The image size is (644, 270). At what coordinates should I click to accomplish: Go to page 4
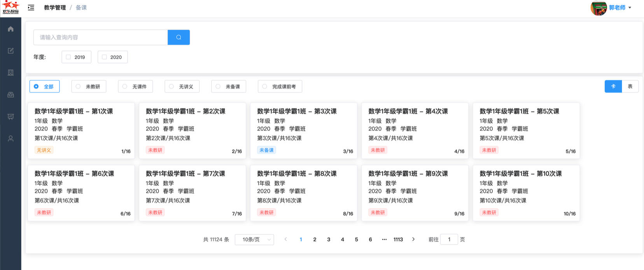[x=343, y=239]
